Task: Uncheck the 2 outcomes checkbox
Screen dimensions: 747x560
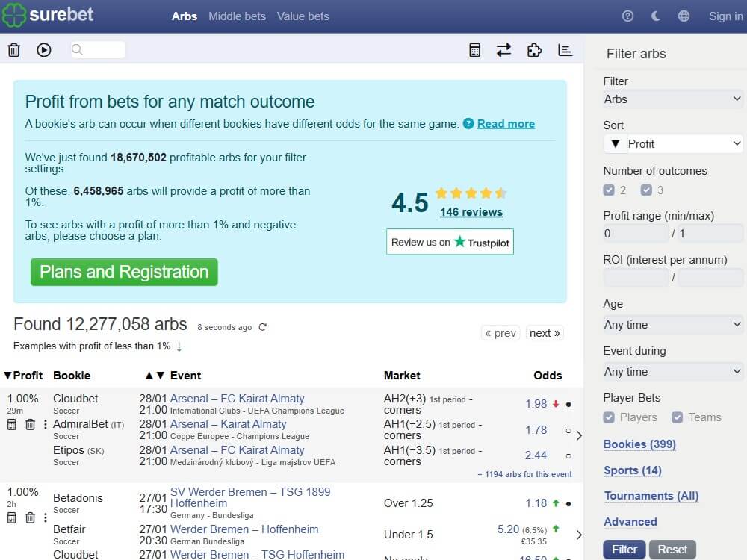Action: point(610,190)
